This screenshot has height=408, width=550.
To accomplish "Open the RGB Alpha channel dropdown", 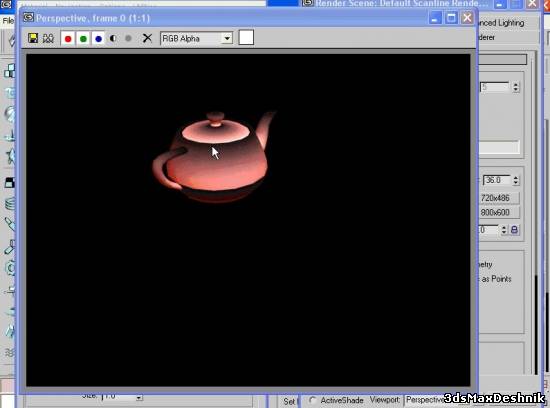I will 196,38.
